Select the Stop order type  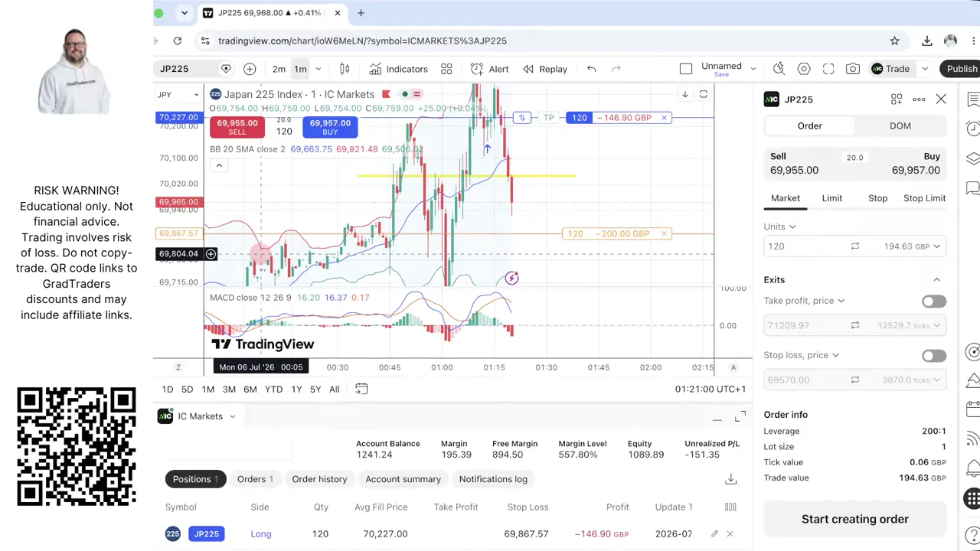878,198
